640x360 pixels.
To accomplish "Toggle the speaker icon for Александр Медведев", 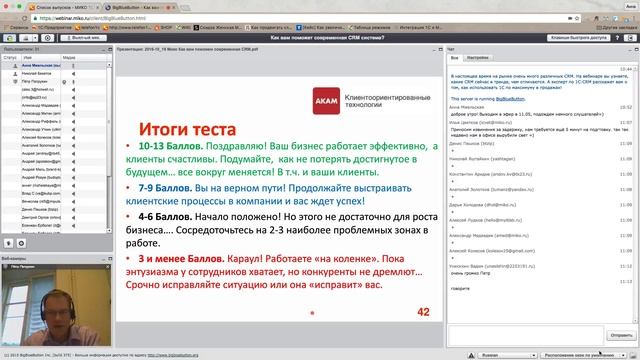I will coord(73,106).
